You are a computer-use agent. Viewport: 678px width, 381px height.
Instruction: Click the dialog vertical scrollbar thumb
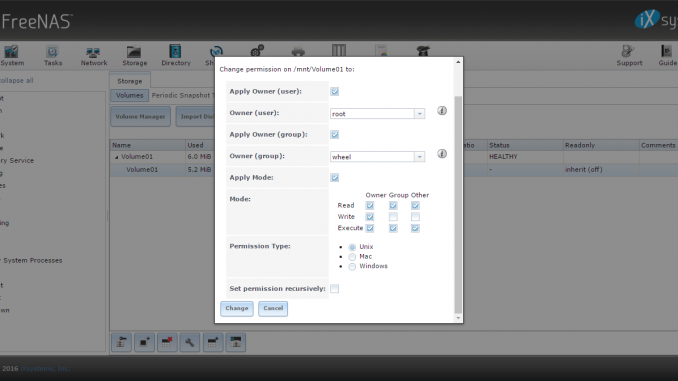point(458,204)
